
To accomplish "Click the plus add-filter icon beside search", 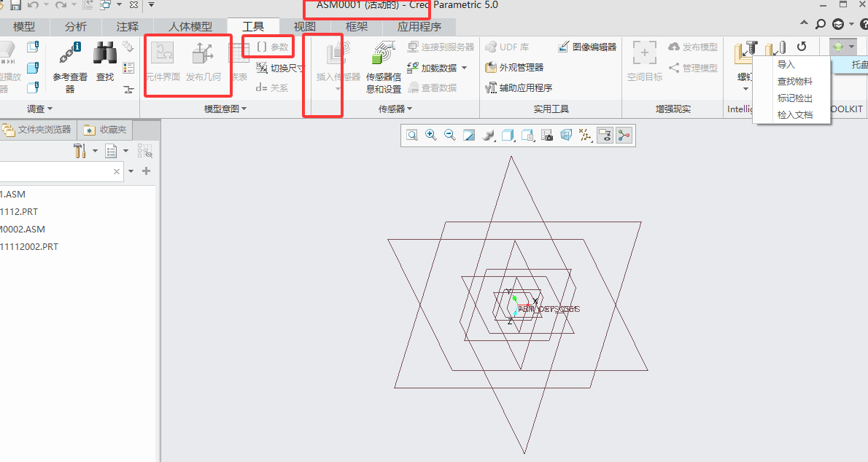I will tap(146, 171).
